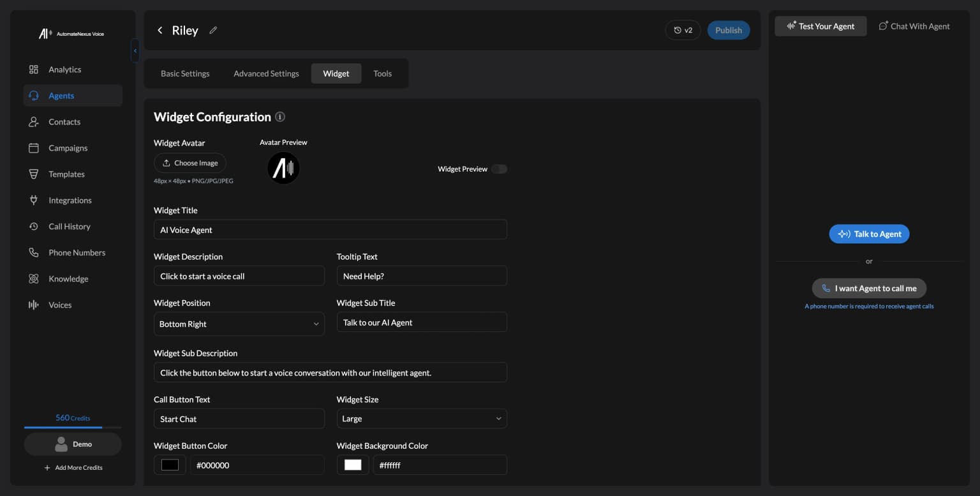The height and width of the screenshot is (496, 980).
Task: Click the black Widget Button Color swatch
Action: pos(170,465)
